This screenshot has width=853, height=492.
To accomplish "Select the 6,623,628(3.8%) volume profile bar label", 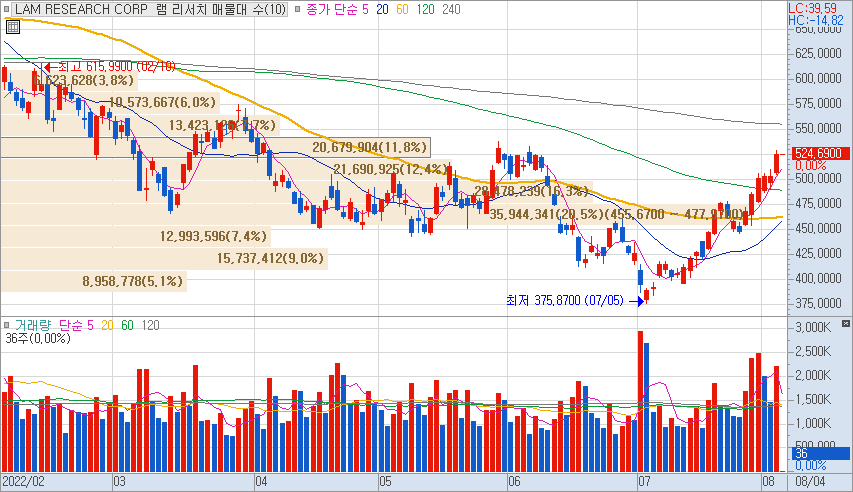I will [x=83, y=81].
